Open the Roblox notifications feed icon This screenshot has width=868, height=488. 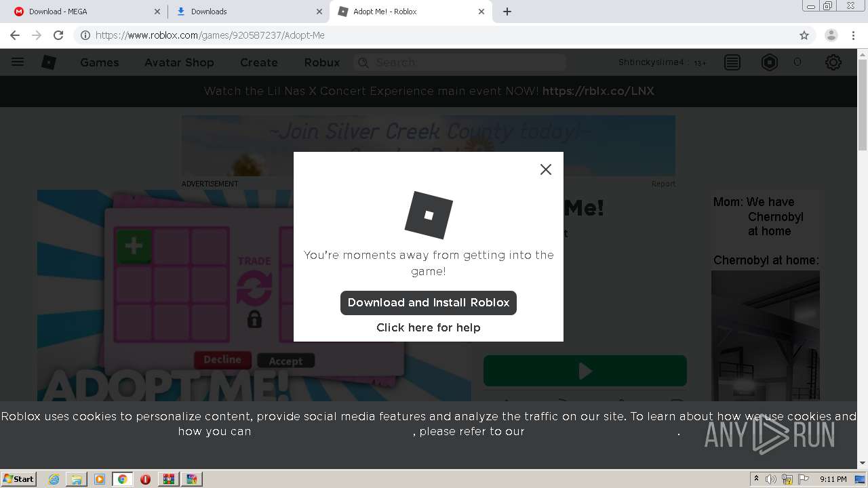pyautogui.click(x=732, y=62)
